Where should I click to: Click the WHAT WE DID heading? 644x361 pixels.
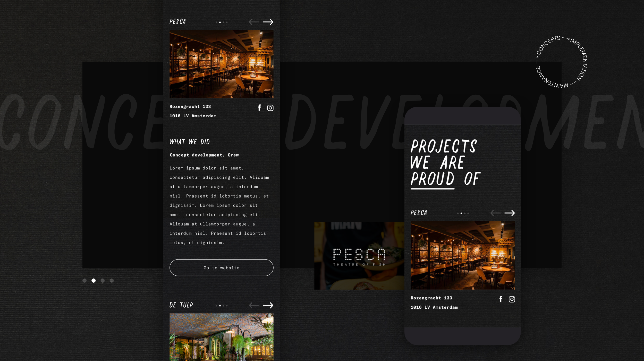(x=190, y=142)
